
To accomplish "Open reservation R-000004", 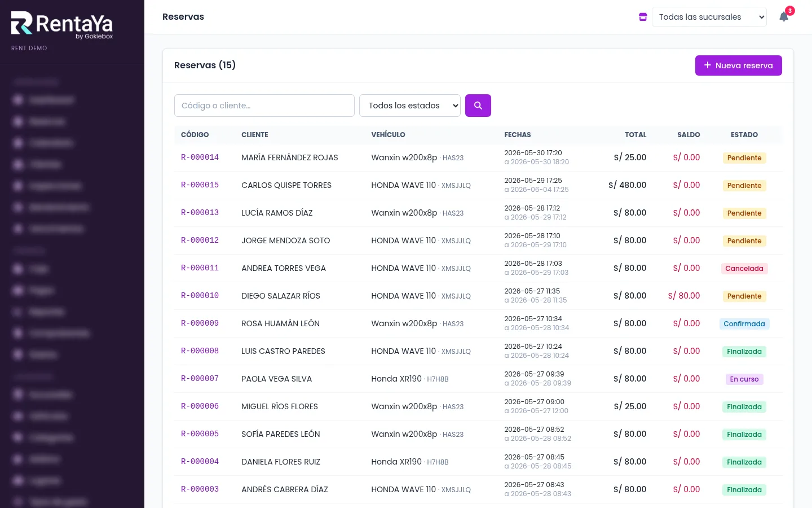I will point(200,462).
